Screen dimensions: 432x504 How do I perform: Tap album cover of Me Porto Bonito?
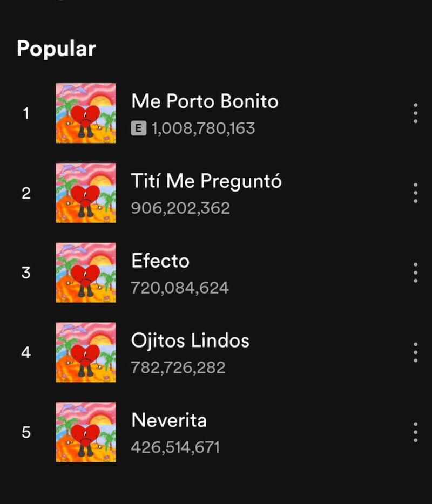86,113
